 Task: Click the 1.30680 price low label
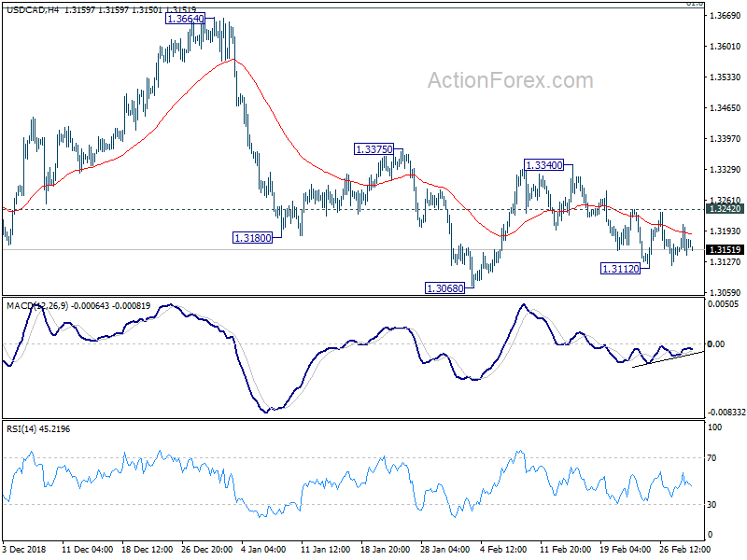(x=444, y=288)
